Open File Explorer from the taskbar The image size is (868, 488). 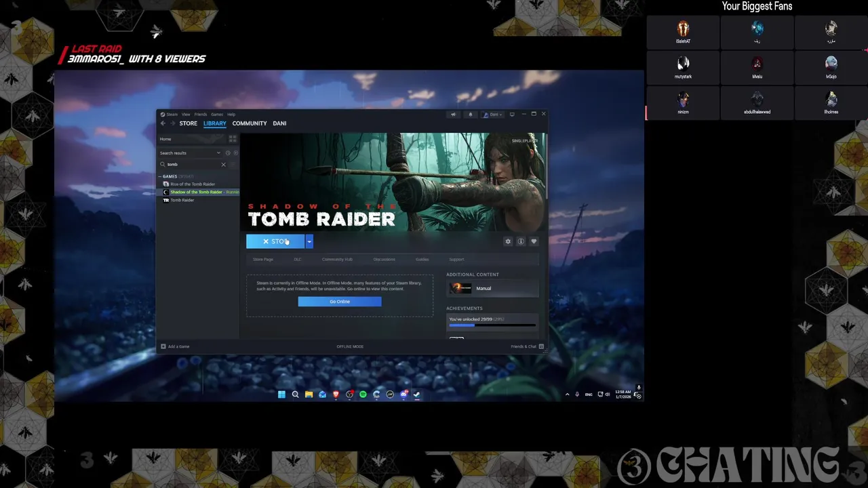(x=309, y=394)
